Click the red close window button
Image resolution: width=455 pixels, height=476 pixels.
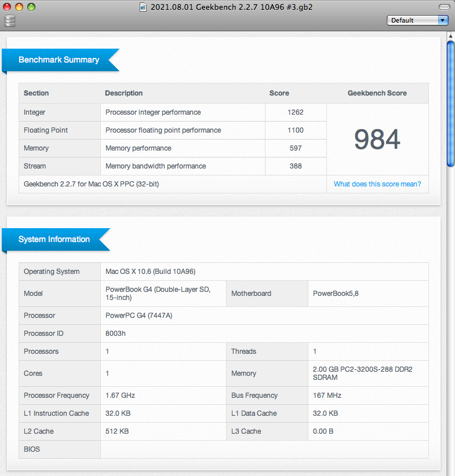click(7, 7)
